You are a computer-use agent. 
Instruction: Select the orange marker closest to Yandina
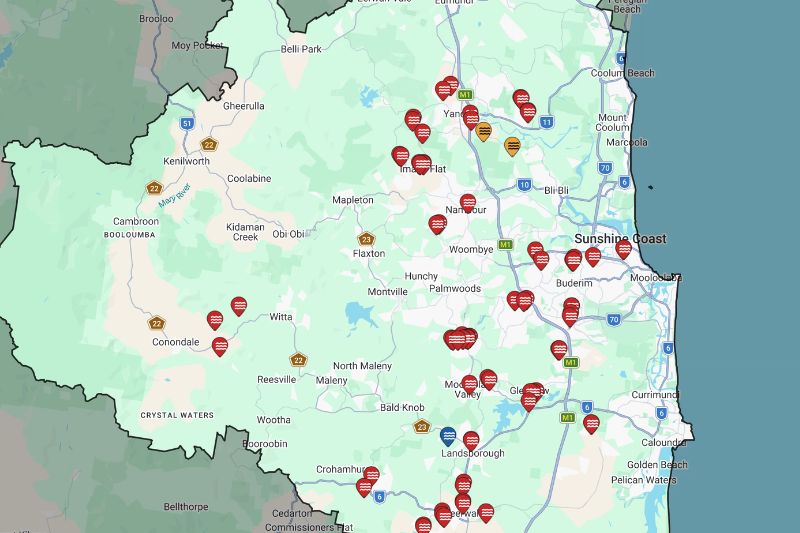(x=483, y=131)
